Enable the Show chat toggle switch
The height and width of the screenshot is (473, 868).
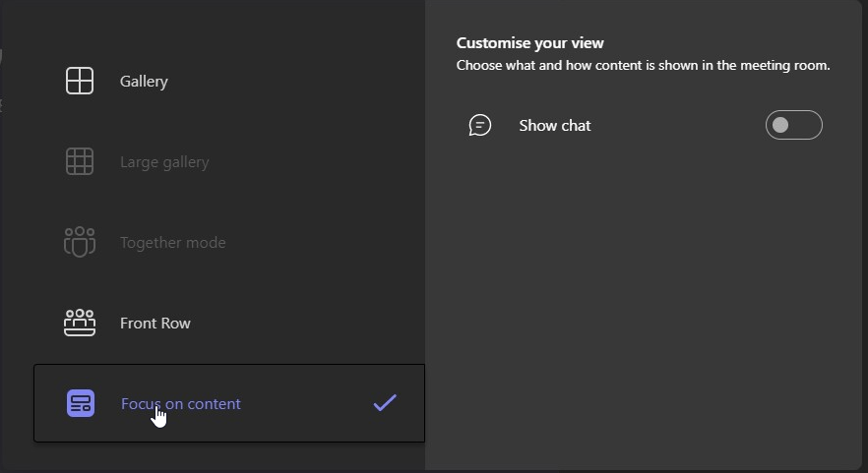pyautogui.click(x=793, y=126)
